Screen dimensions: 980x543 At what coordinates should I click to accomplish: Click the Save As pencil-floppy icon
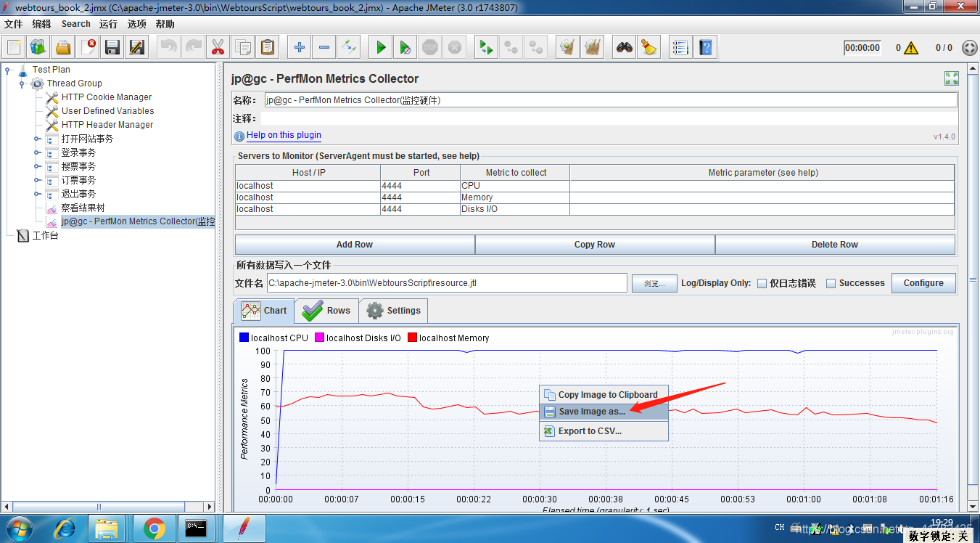point(137,48)
